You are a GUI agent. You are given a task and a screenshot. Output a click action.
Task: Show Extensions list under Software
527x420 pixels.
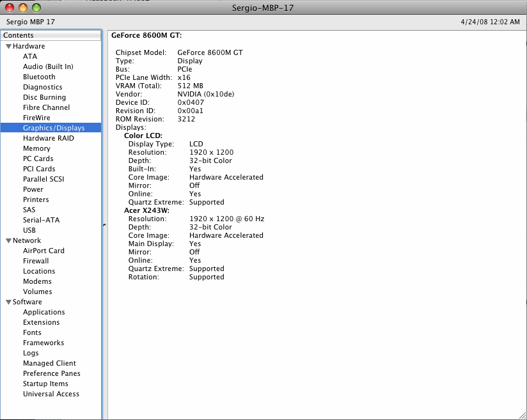pyautogui.click(x=41, y=322)
